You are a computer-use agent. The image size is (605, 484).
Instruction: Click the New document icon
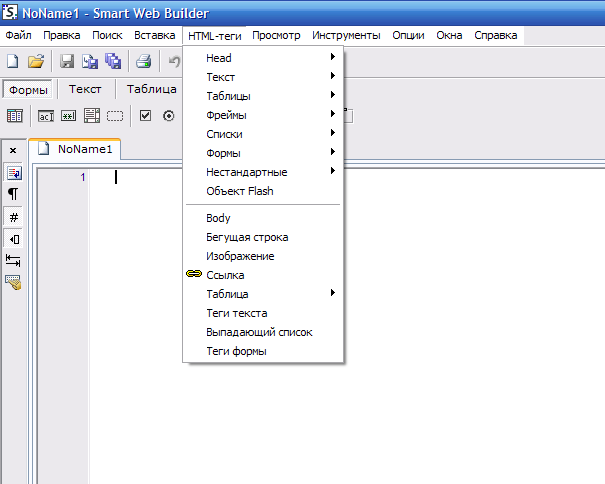13,61
